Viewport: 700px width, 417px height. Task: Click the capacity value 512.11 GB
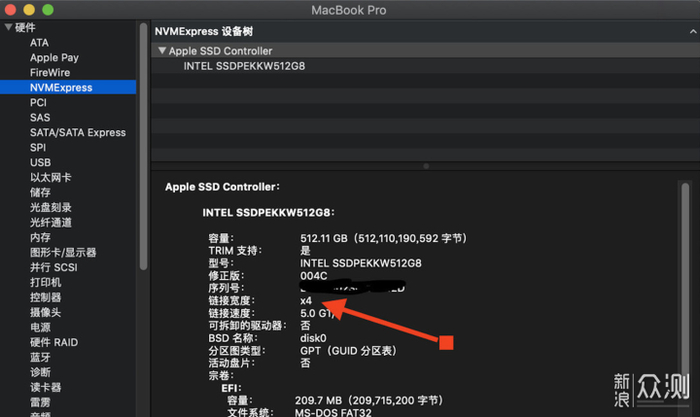(324, 238)
